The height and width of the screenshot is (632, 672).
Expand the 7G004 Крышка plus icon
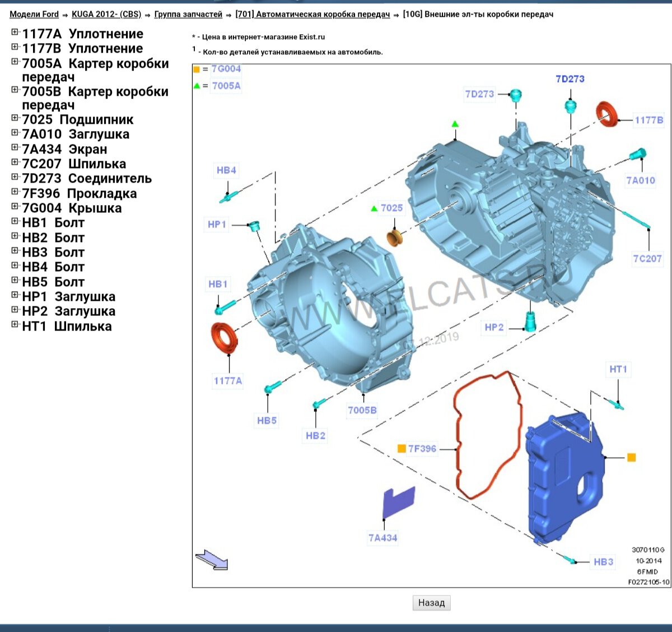point(15,207)
